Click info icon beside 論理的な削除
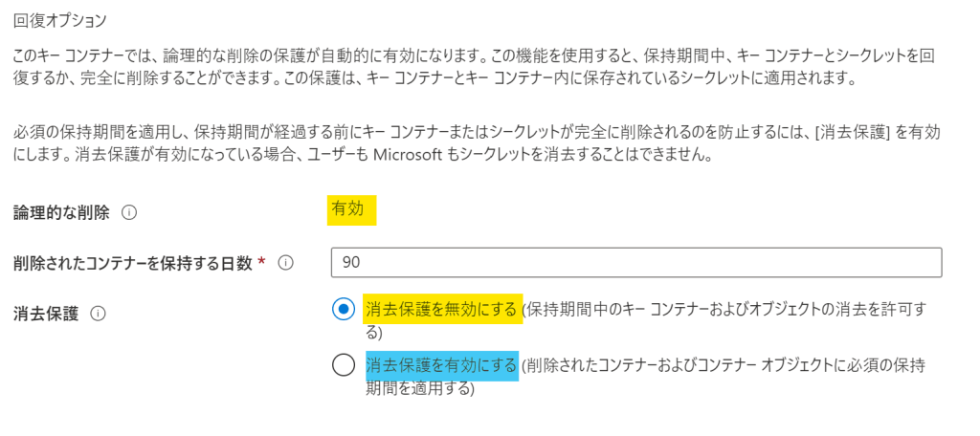The image size is (980, 436). (x=129, y=212)
